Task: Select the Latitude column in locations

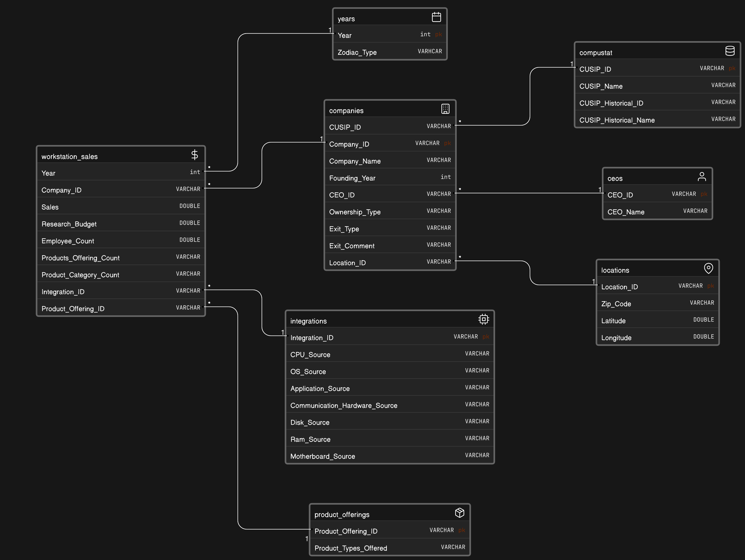Action: 613,321
